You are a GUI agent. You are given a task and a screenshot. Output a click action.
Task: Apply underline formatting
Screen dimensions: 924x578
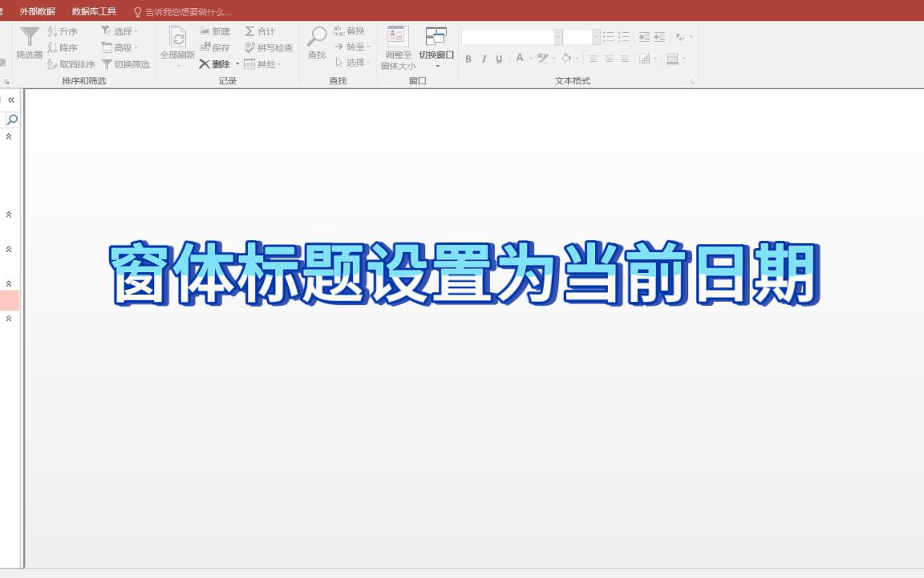498,59
